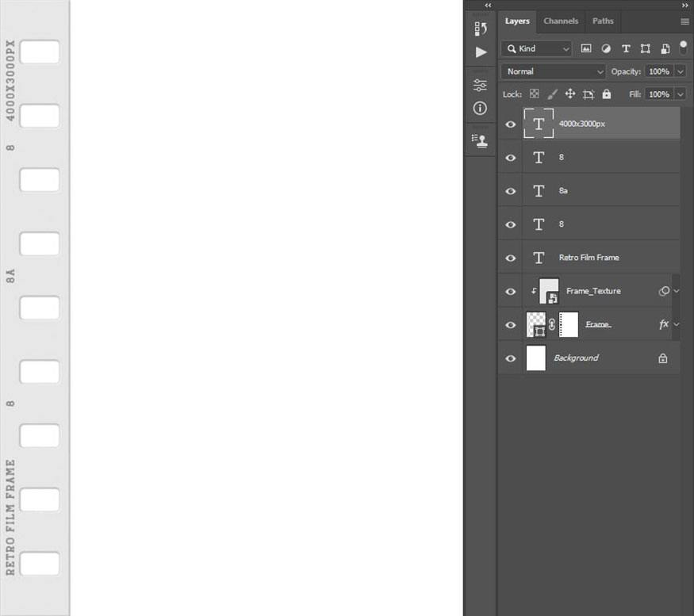Click the Background layer lock icon
This screenshot has height=616, width=694.
[662, 358]
